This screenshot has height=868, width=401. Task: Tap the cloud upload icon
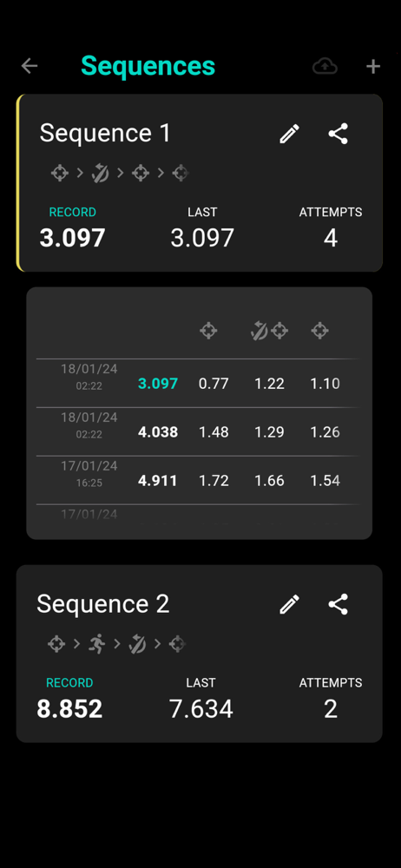click(x=325, y=67)
